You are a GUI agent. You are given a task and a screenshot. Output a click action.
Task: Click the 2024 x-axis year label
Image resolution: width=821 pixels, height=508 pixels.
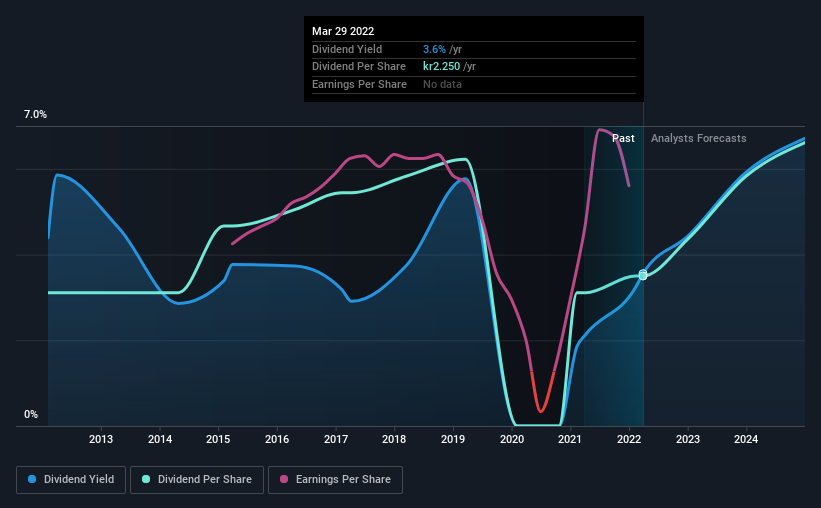746,439
